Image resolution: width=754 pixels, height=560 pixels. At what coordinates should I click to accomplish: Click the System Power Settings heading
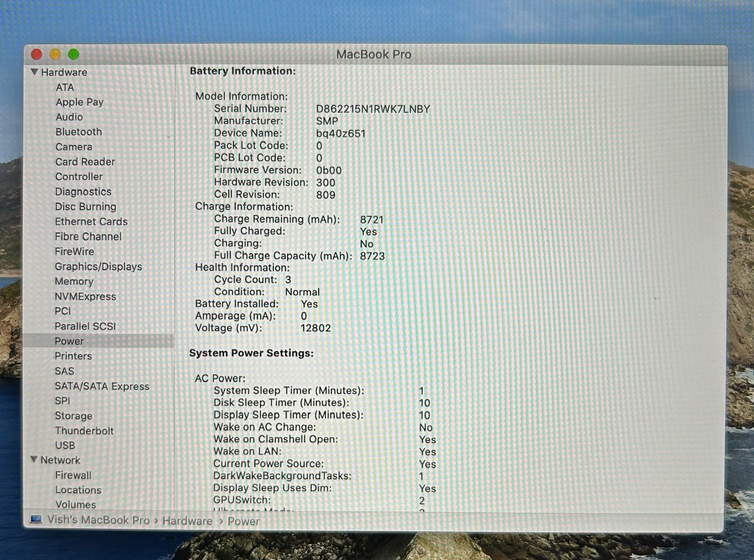252,353
